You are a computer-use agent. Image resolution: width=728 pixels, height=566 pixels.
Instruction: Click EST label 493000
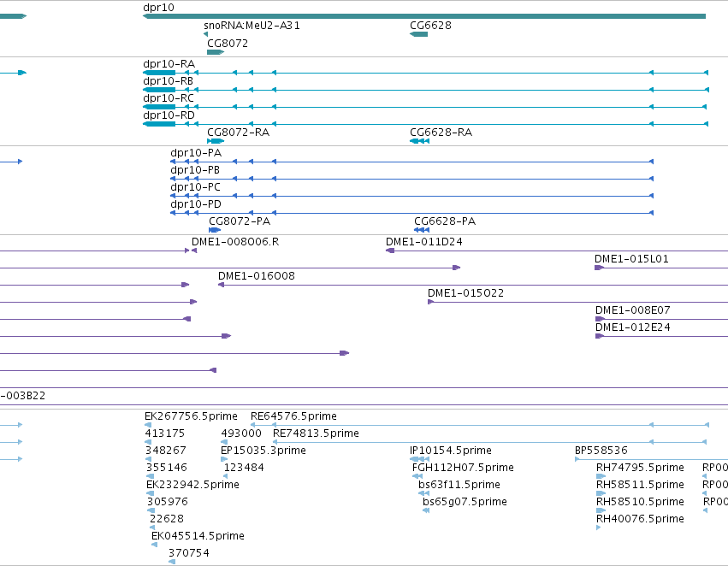pos(241,433)
